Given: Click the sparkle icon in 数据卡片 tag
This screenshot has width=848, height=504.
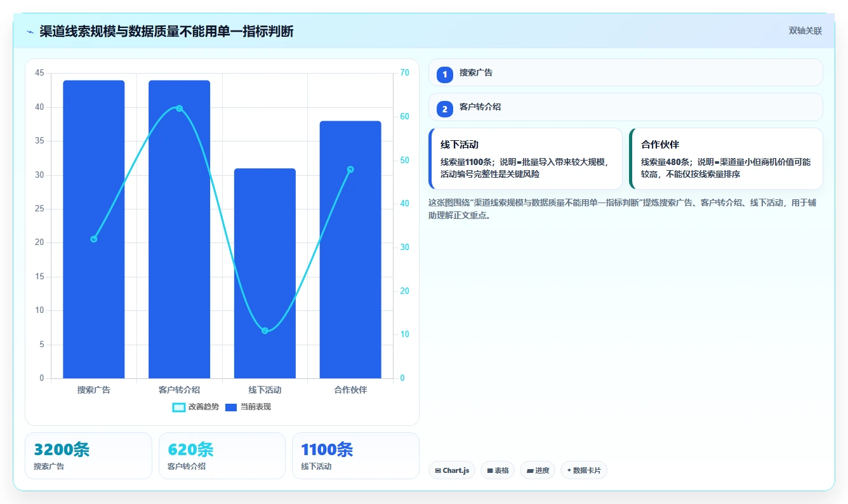Looking at the screenshot, I should (569, 470).
